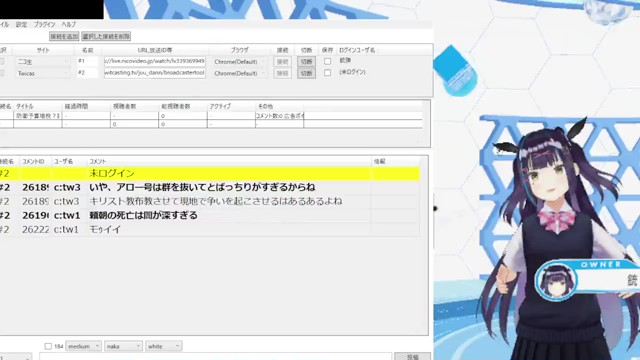Open the 設定 menu
This screenshot has width=640, height=360.
(x=22, y=24)
